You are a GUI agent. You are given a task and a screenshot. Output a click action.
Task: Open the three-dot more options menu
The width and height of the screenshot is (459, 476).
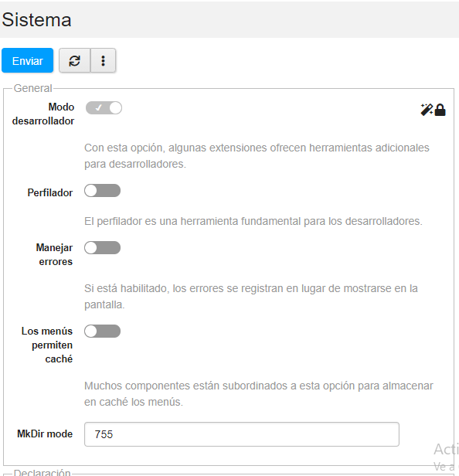(x=104, y=60)
